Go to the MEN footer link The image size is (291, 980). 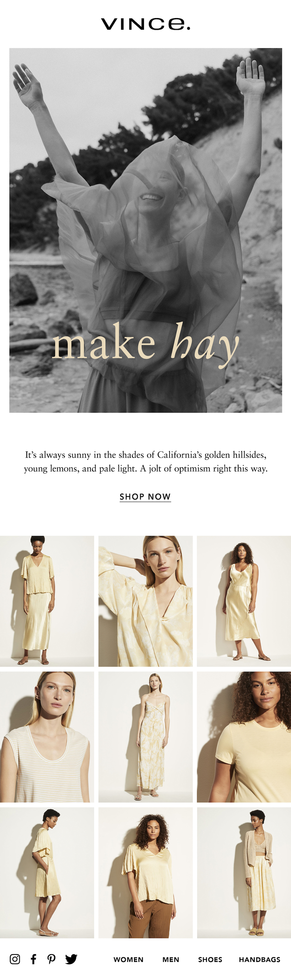(x=171, y=960)
